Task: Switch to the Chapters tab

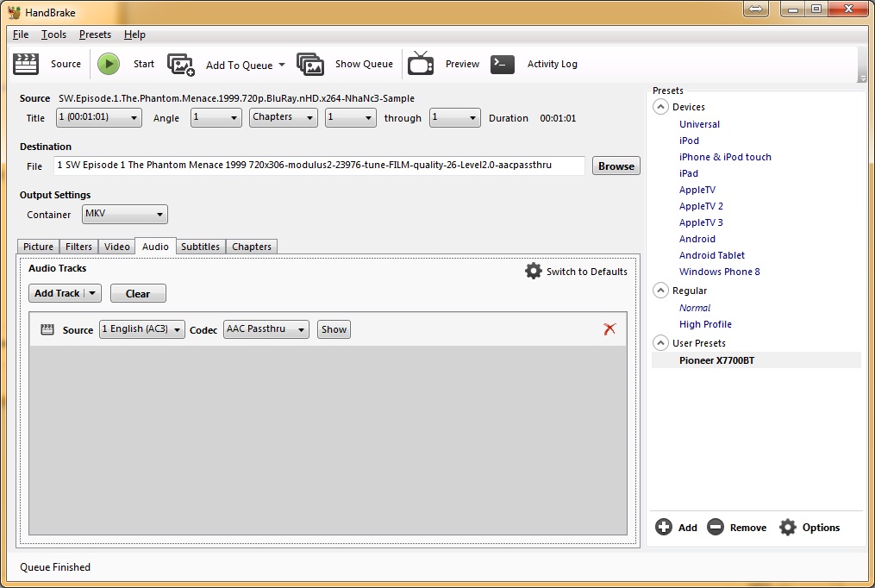Action: point(252,247)
